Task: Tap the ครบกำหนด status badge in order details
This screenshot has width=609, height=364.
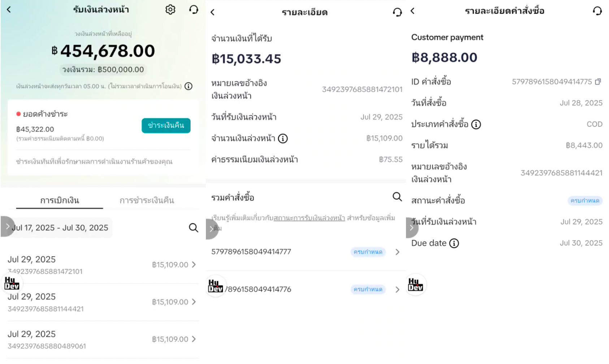Action: point(585,201)
